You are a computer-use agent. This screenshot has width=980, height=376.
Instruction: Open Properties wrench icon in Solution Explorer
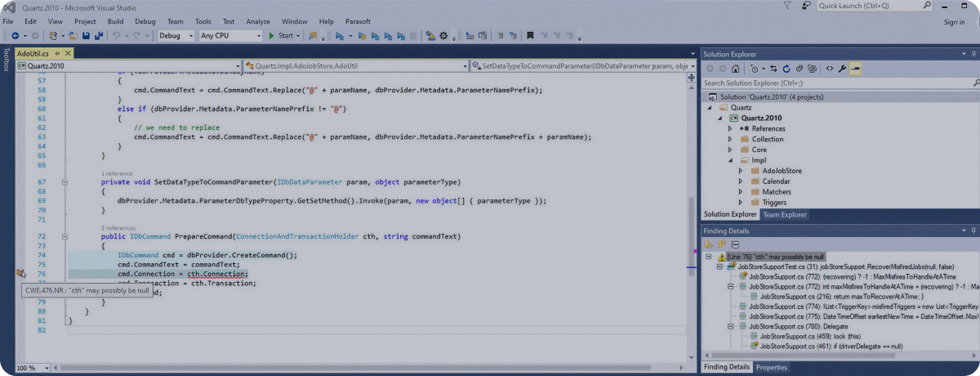[842, 69]
